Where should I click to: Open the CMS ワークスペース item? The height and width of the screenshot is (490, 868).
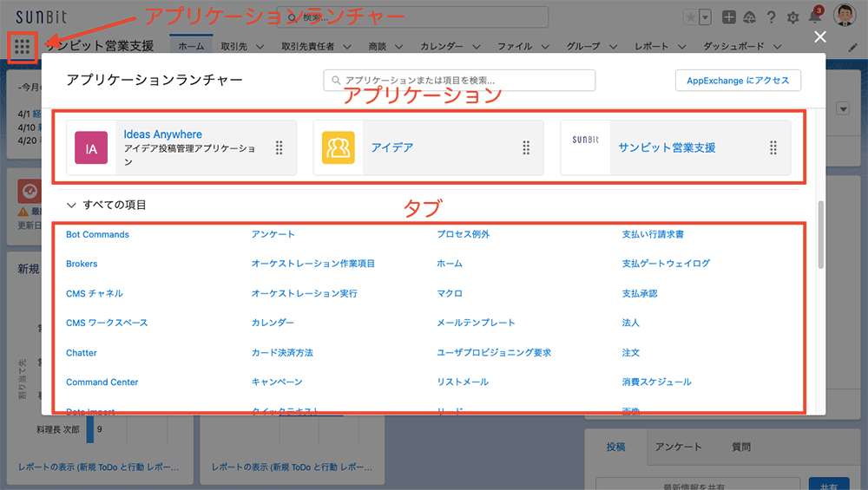click(107, 323)
